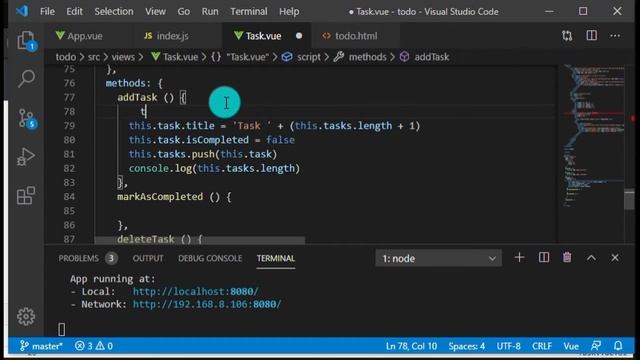Screen dimensions: 640x360
Task: Click the CRLF line ending indicator
Action: (542, 346)
